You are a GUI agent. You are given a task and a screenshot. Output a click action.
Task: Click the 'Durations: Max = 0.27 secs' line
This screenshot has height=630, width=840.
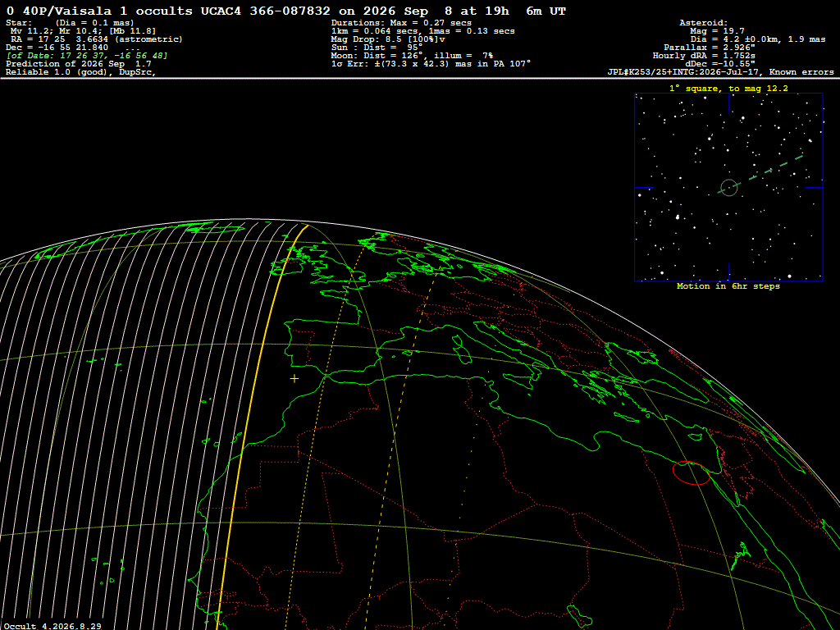[401, 23]
